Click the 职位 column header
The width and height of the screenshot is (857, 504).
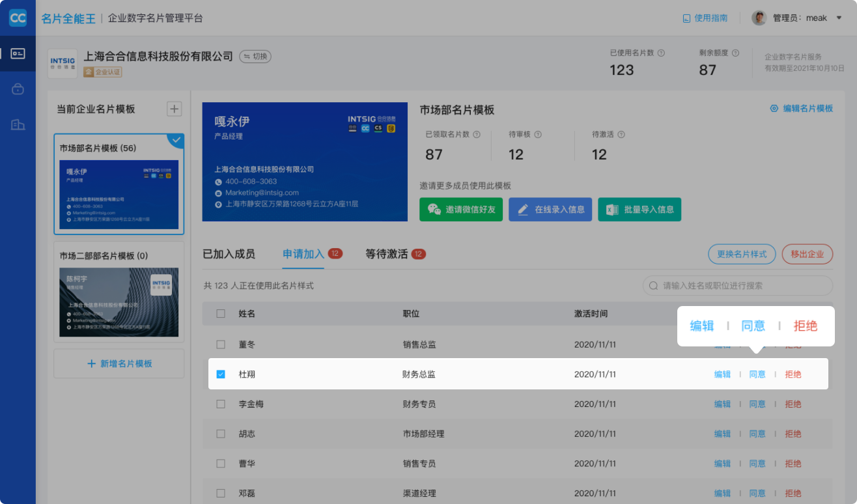(411, 314)
